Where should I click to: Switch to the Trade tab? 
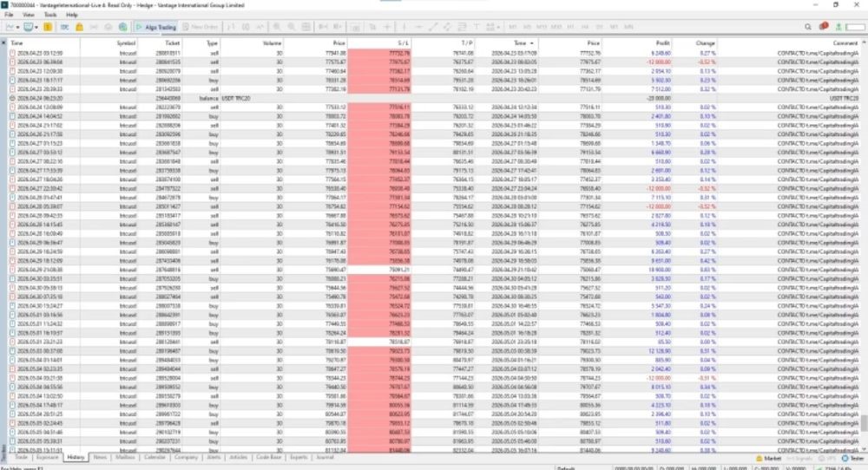(x=21, y=458)
